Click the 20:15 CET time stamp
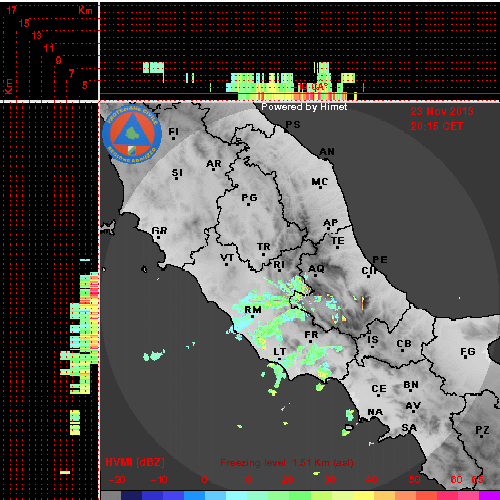Viewport: 500px width, 500px height. [x=437, y=126]
